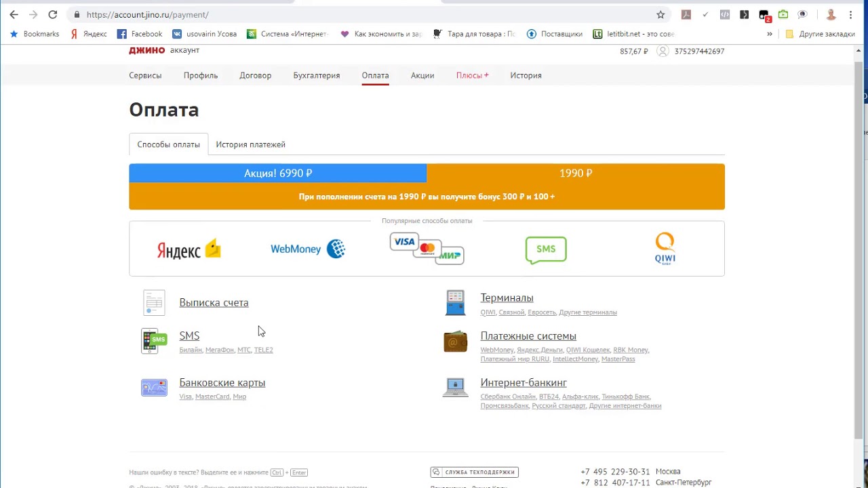Choose the green SMS bubble payment logo
The width and height of the screenshot is (868, 488).
pos(546,249)
